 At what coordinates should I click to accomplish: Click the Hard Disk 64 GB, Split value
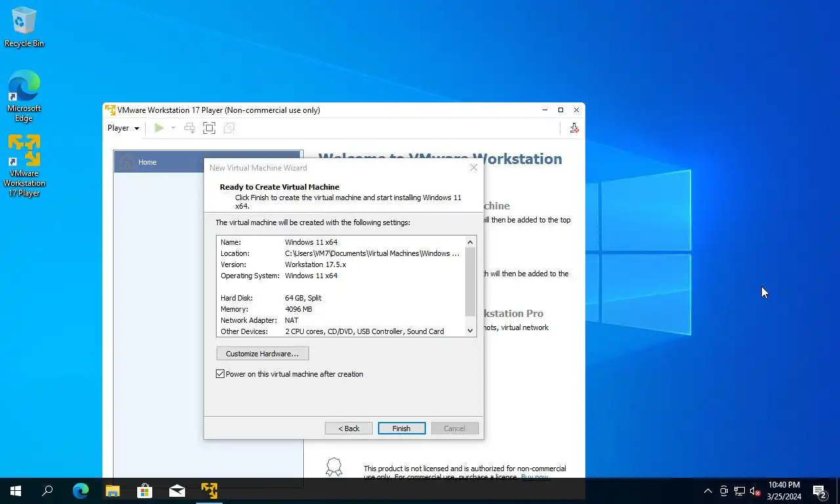[x=303, y=298]
